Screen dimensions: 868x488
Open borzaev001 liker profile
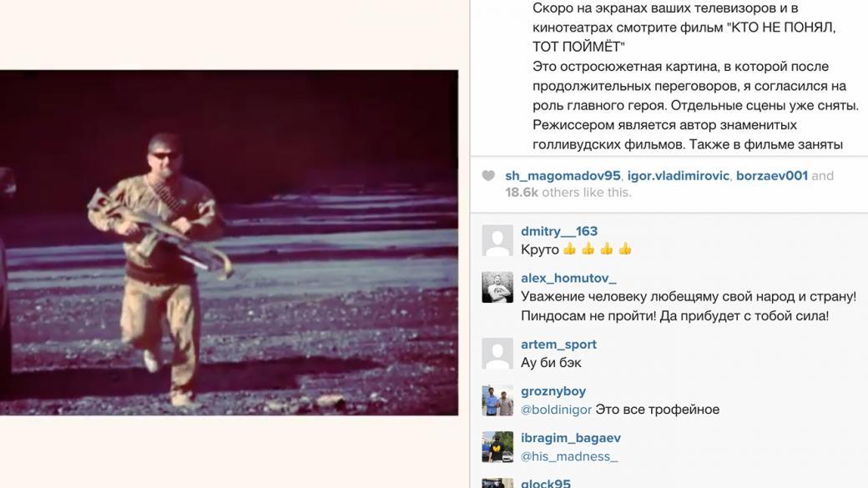click(x=772, y=176)
